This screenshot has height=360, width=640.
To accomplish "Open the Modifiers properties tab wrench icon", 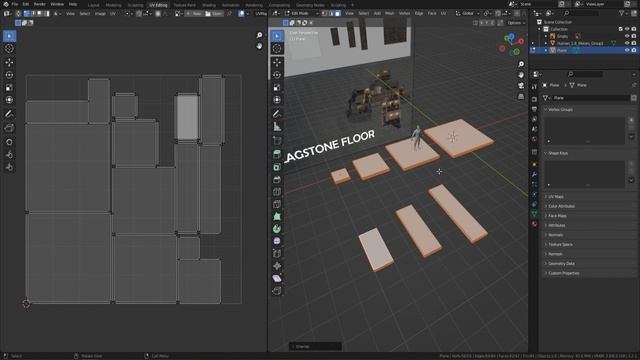I will click(x=534, y=174).
